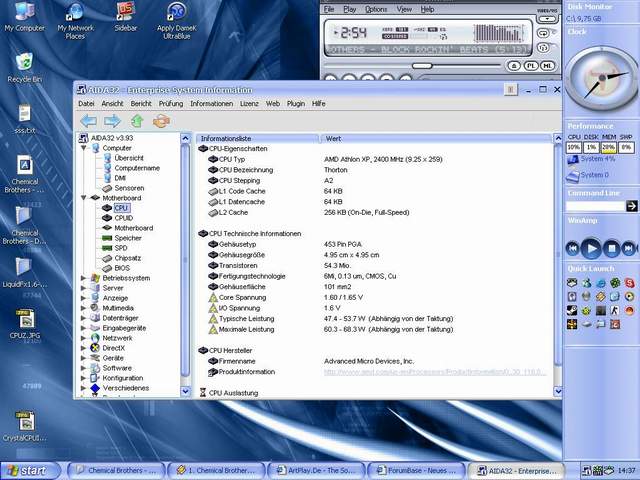Click info list scroll down arrow
This screenshot has height=480, width=640.
[x=558, y=391]
